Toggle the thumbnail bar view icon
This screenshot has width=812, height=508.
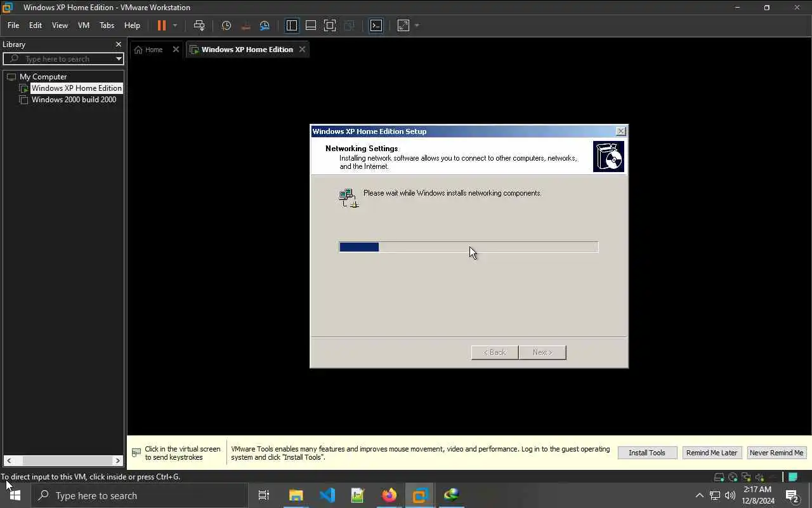[x=311, y=25]
